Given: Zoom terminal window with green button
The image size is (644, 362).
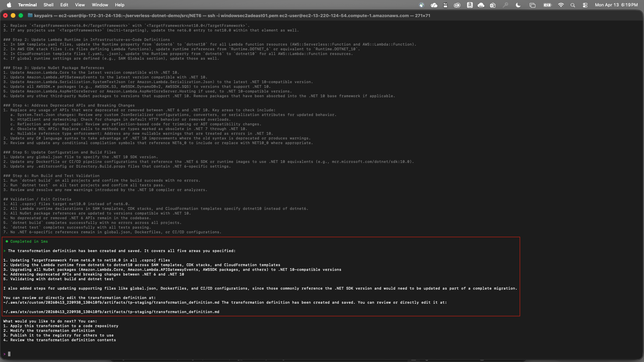Looking at the screenshot, I should pos(21,15).
